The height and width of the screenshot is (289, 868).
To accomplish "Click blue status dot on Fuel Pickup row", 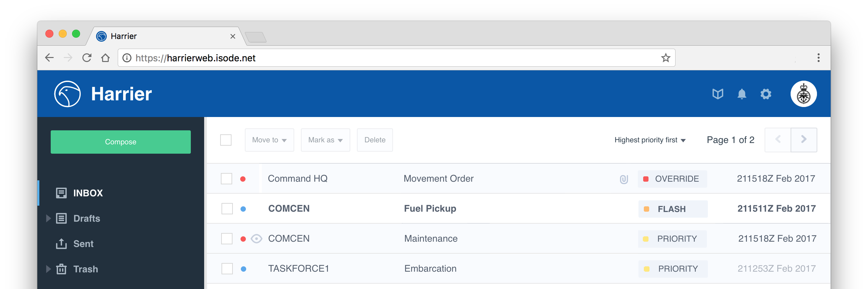I will 243,209.
